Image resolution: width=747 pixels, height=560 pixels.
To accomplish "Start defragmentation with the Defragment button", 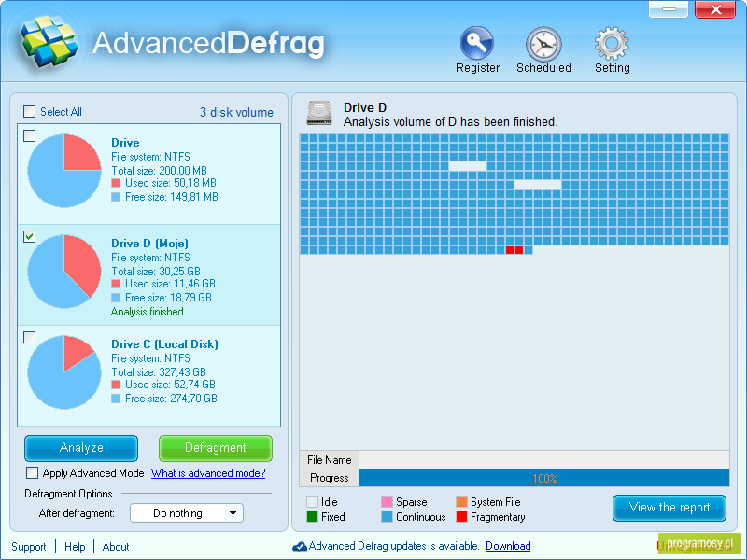I will point(216,448).
